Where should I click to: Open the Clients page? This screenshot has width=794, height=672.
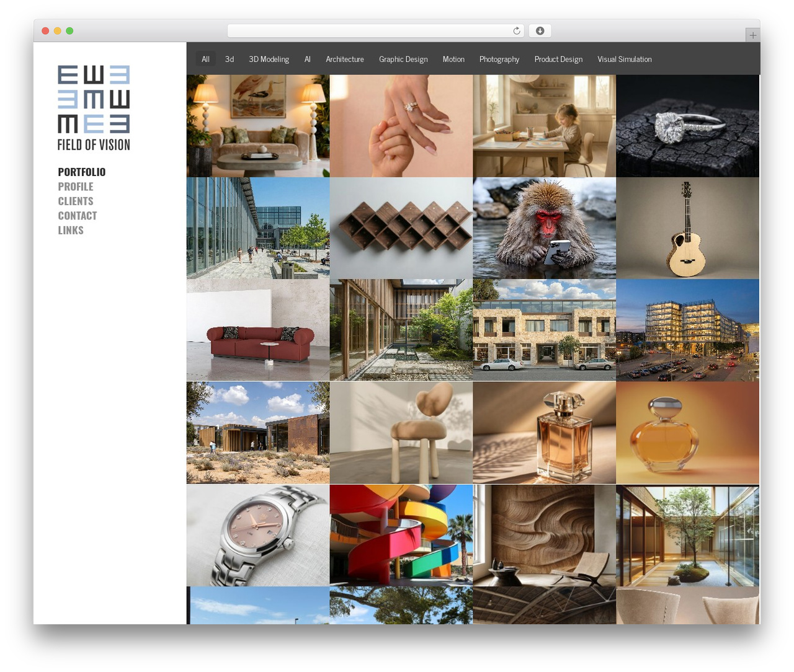click(x=76, y=201)
